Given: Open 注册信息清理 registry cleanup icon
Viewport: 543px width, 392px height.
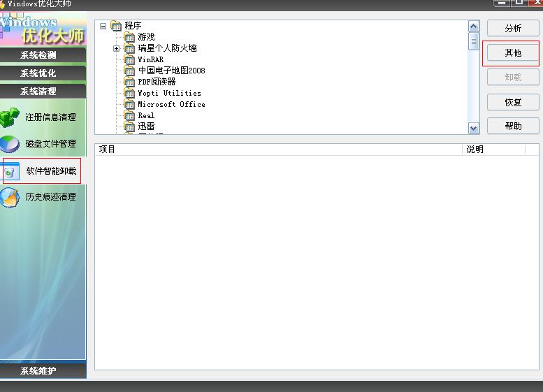Looking at the screenshot, I should point(9,117).
